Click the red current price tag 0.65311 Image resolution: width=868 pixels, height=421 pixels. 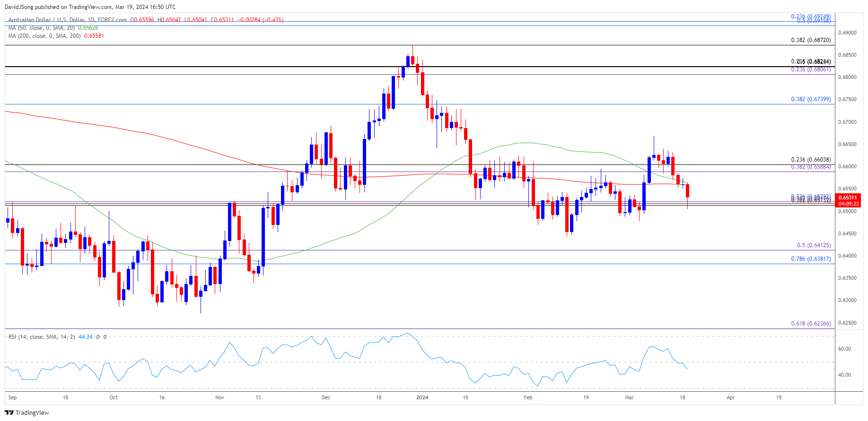coord(848,198)
